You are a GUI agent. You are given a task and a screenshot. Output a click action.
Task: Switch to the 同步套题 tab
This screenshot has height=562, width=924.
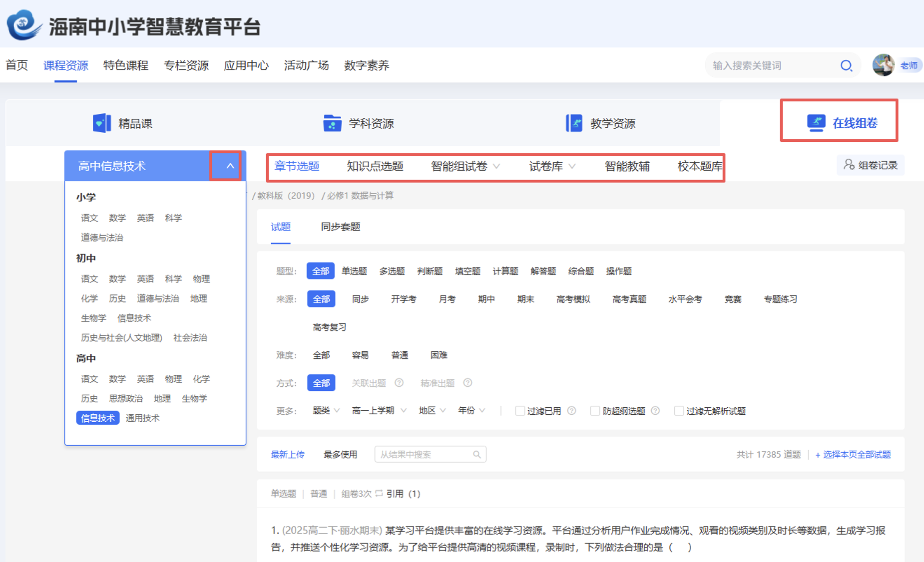[340, 227]
